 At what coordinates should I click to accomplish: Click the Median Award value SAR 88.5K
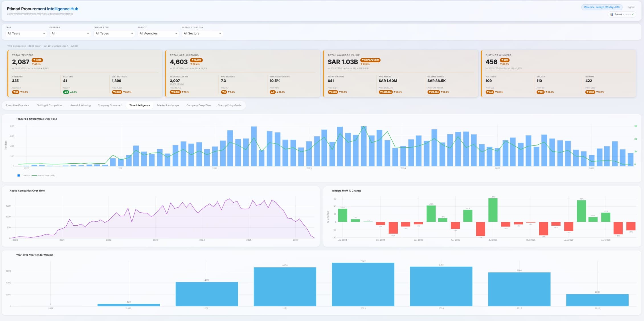436,81
